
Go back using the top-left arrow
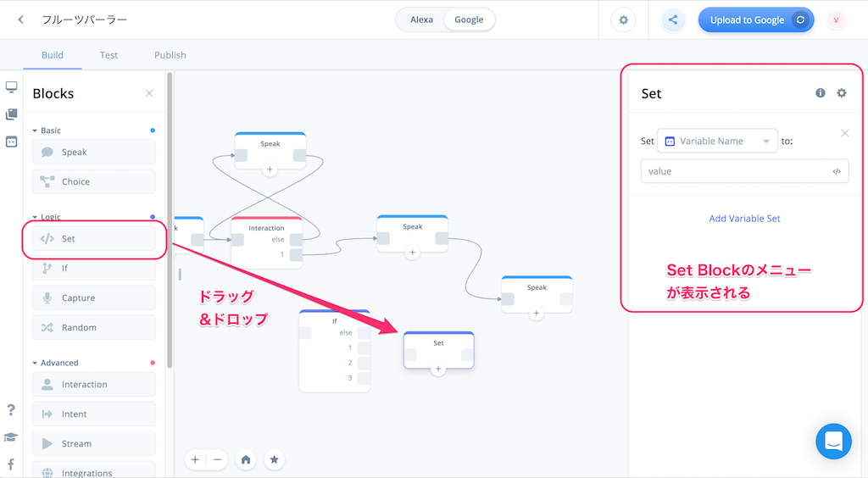[21, 20]
